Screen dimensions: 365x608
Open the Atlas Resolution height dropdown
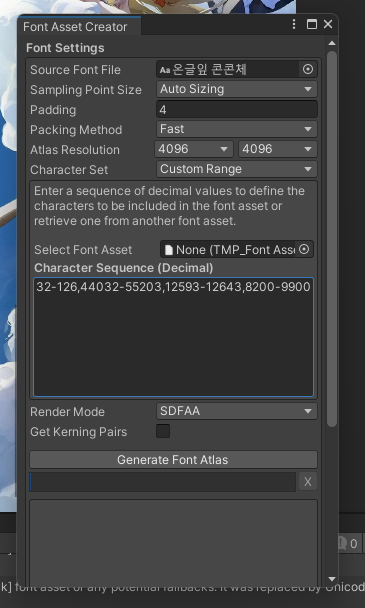(278, 149)
